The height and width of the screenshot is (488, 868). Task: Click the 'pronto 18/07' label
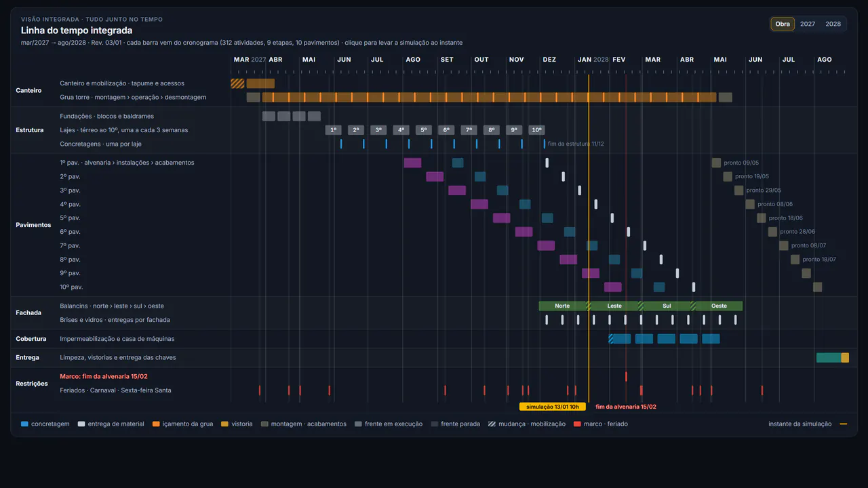coord(819,260)
